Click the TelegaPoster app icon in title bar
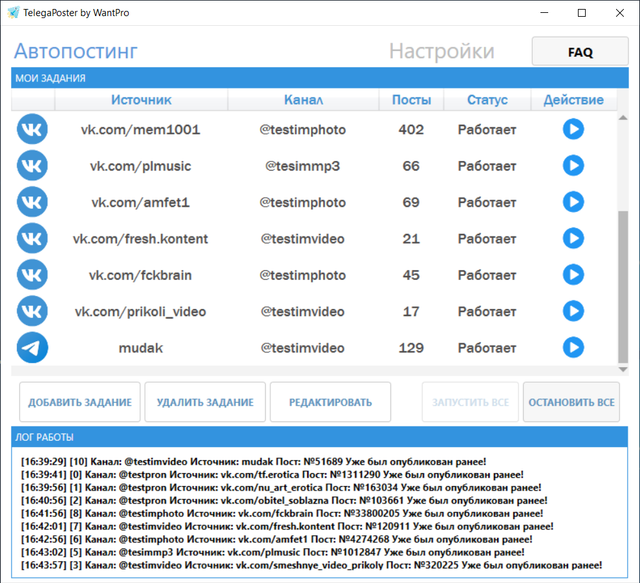640x583 pixels. (x=13, y=13)
